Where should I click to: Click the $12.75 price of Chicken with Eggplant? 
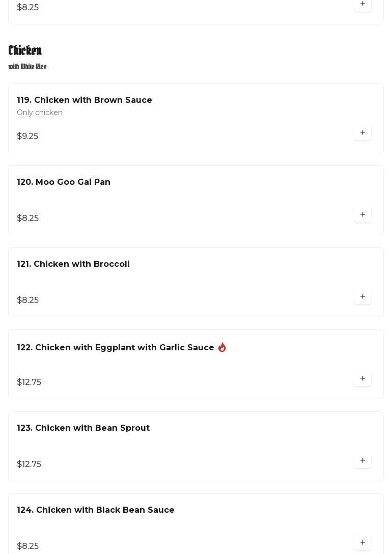(29, 382)
